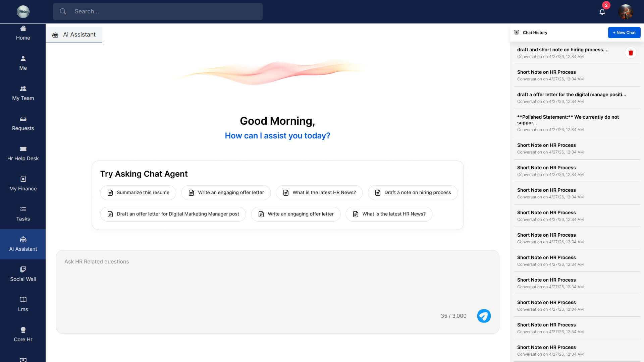Delete the 'draft and short note' conversation
This screenshot has width=644, height=362.
pyautogui.click(x=631, y=53)
